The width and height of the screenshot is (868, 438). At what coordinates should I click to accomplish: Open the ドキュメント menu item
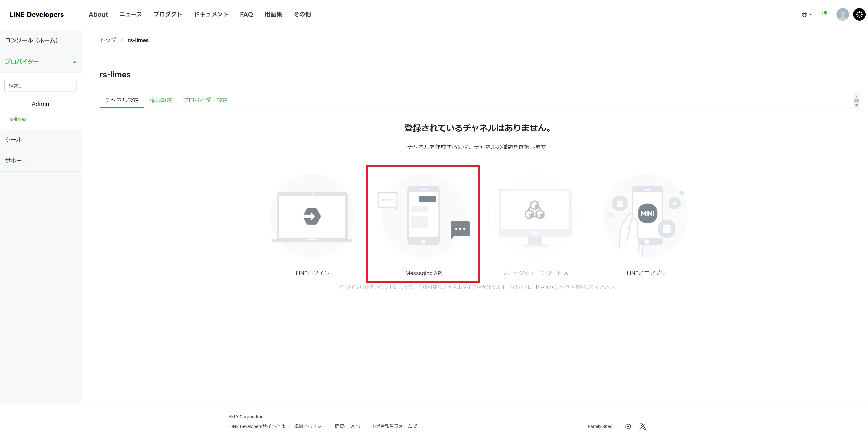coord(211,15)
